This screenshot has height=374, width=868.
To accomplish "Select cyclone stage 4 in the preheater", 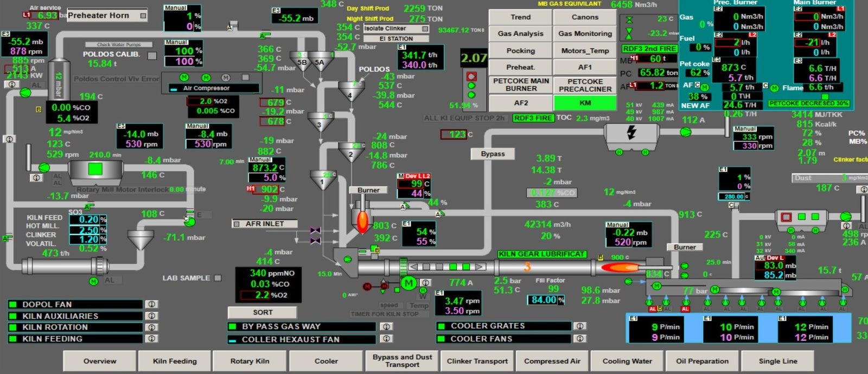I will (349, 92).
